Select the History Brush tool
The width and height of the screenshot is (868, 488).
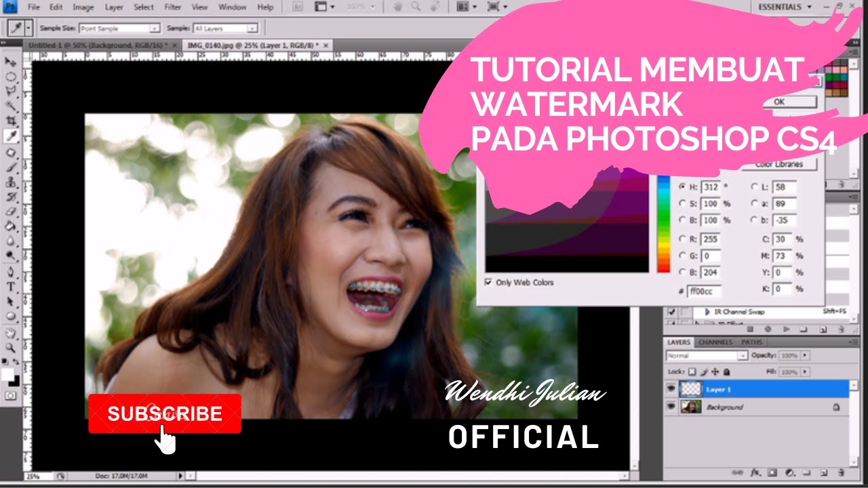[x=11, y=197]
